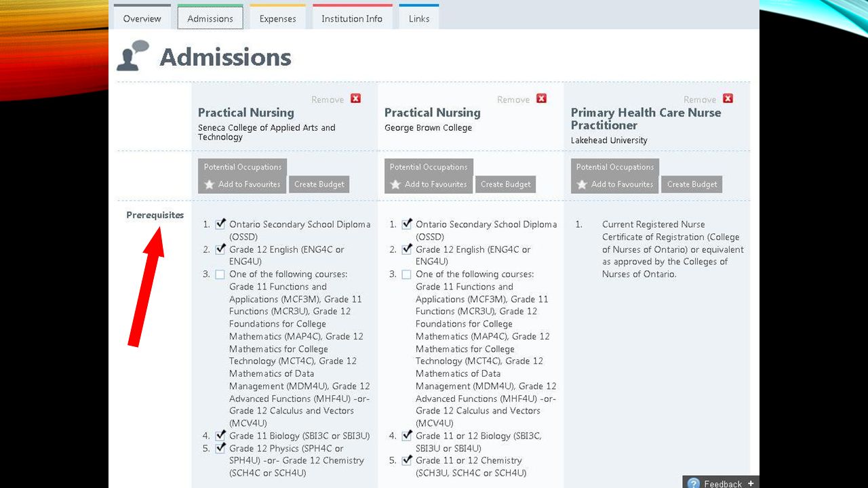Click the plus icon beside Feedback

coord(751,483)
